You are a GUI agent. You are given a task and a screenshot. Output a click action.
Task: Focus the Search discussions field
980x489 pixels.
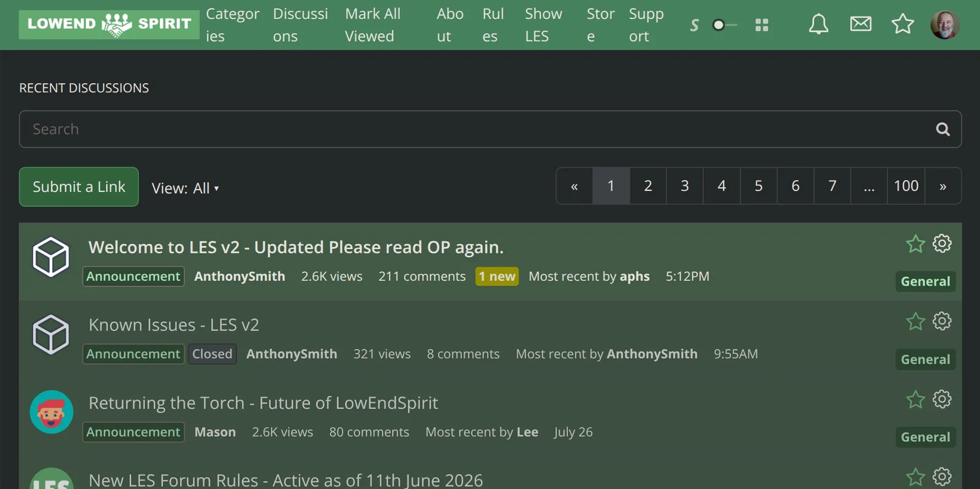(490, 129)
